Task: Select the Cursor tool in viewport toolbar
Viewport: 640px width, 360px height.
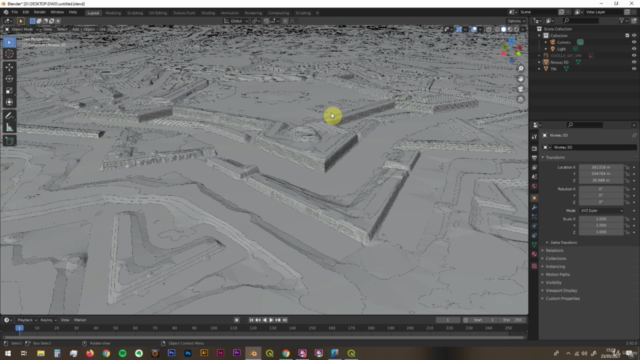Action: click(9, 53)
